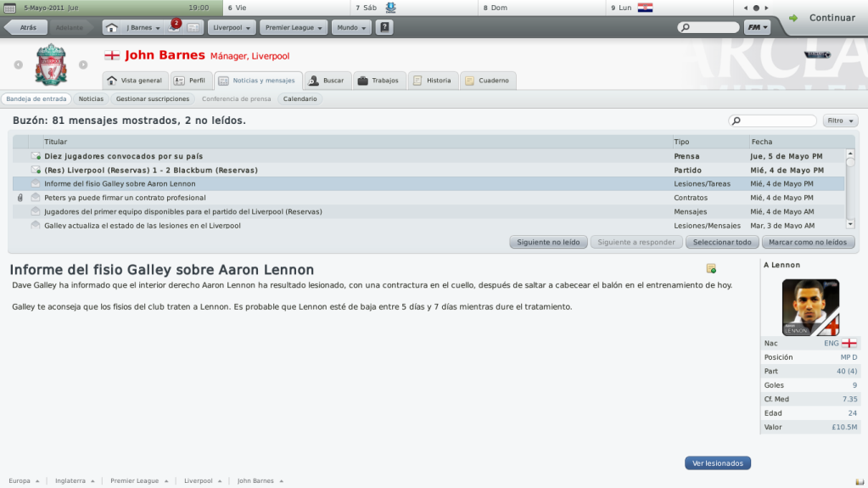Open the notifications icon with red badge
The image size is (868, 488).
click(174, 26)
